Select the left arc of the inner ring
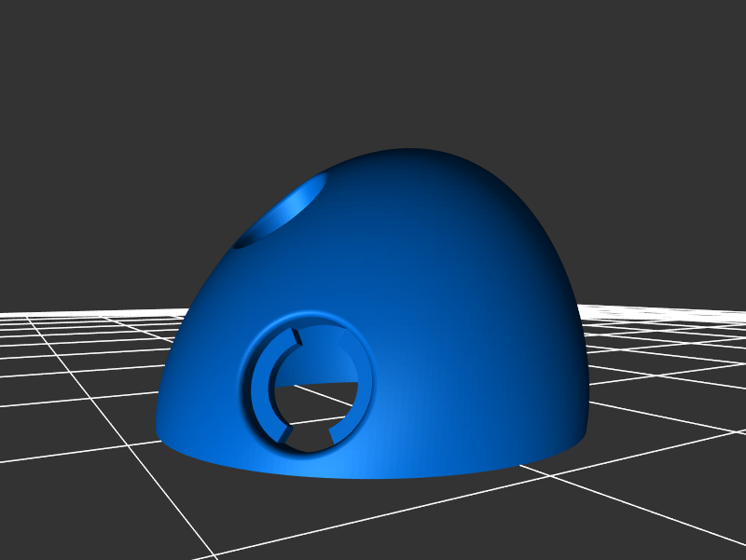The width and height of the screenshot is (746, 560). [x=260, y=389]
